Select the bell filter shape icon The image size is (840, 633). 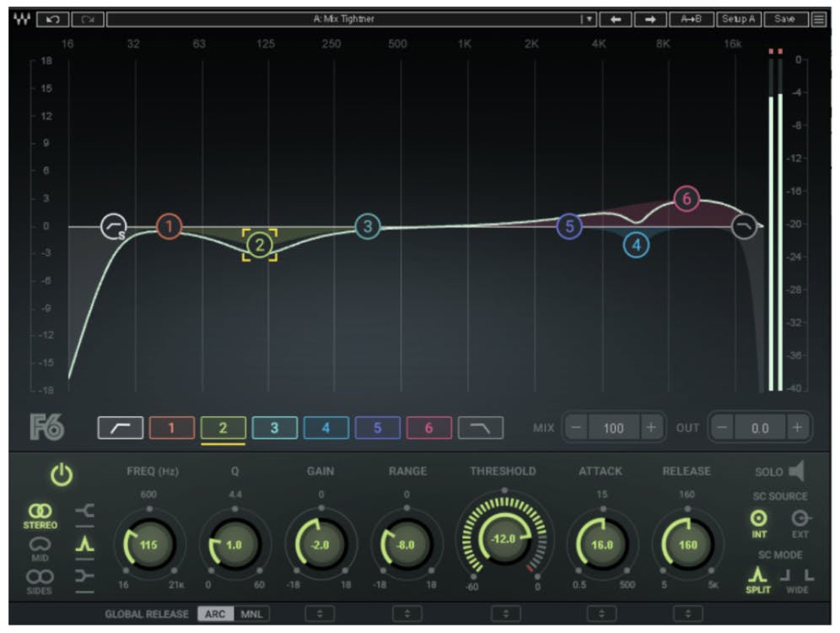pos(86,545)
